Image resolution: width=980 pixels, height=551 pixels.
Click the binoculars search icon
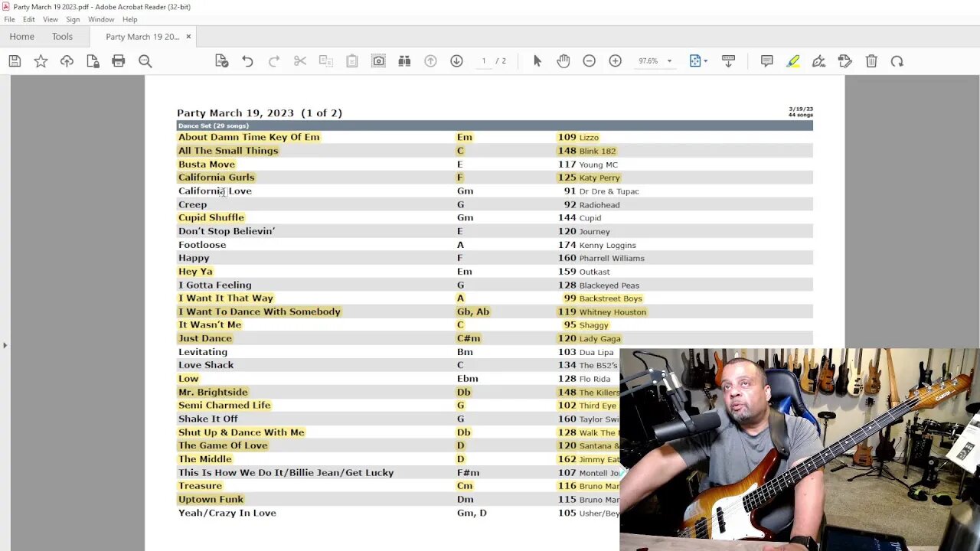404,61
